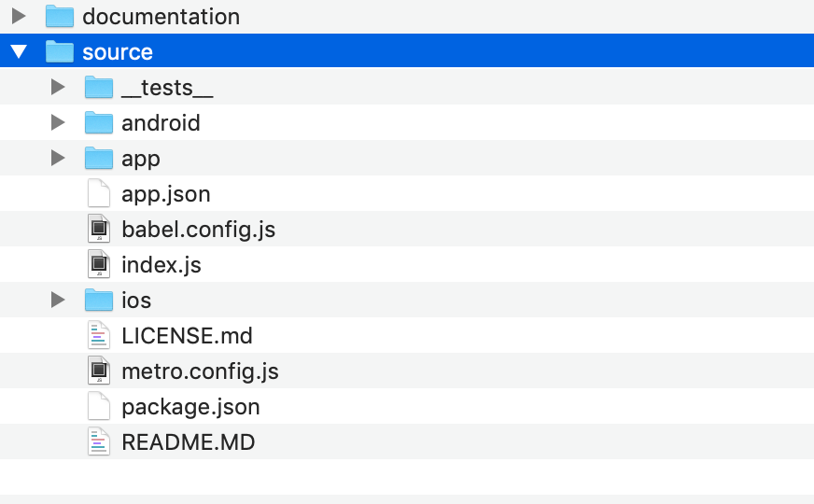Viewport: 814px width, 504px height.
Task: Expand the __tests__ folder triangle
Action: [58, 87]
